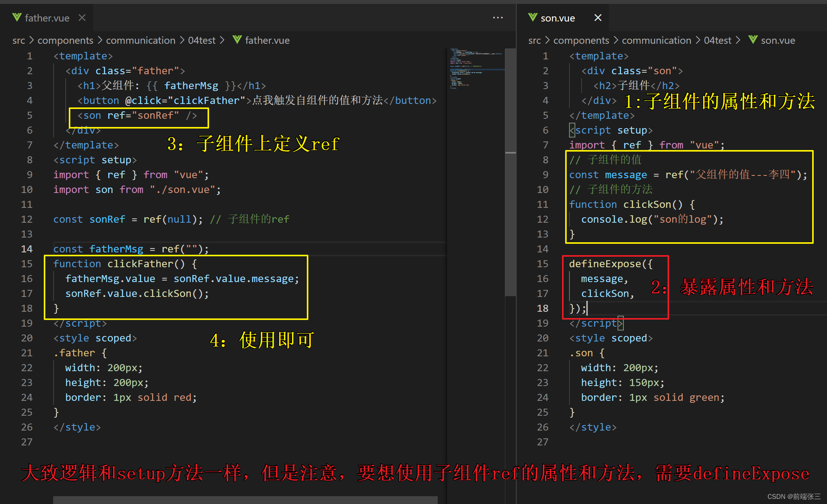The width and height of the screenshot is (827, 504).
Task: Click '04test' in the son.vue breadcrumb
Action: tap(718, 40)
